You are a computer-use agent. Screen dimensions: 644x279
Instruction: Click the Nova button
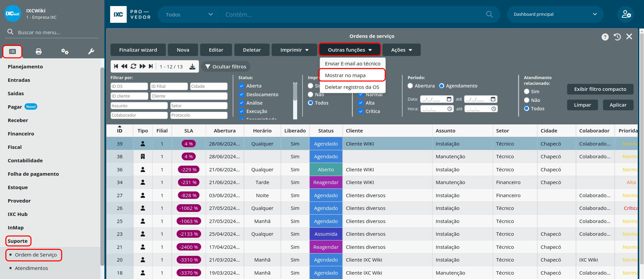pyautogui.click(x=183, y=50)
